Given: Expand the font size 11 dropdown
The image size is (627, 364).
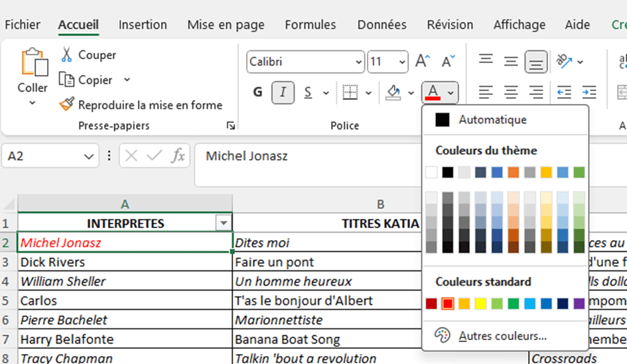Looking at the screenshot, I should 401,62.
